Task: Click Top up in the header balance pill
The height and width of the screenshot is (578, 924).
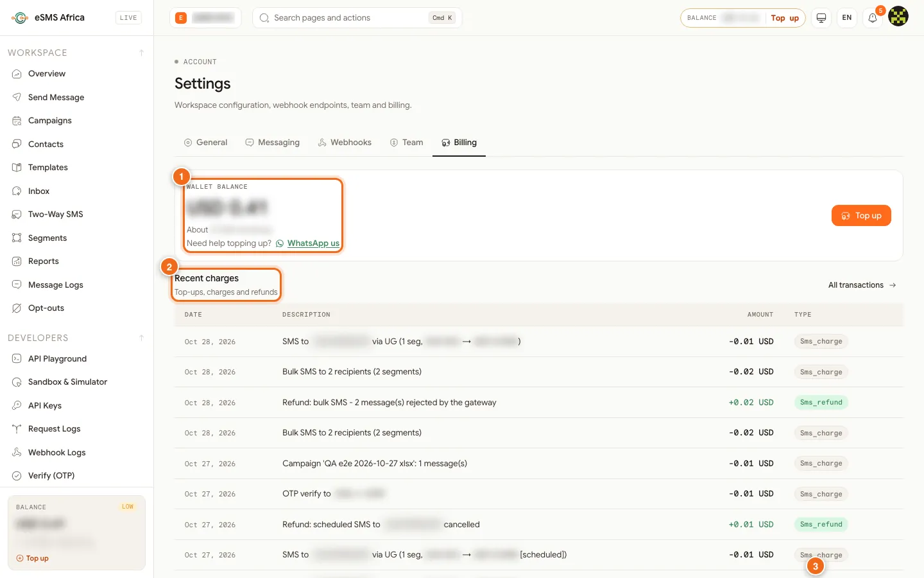Action: coord(785,18)
